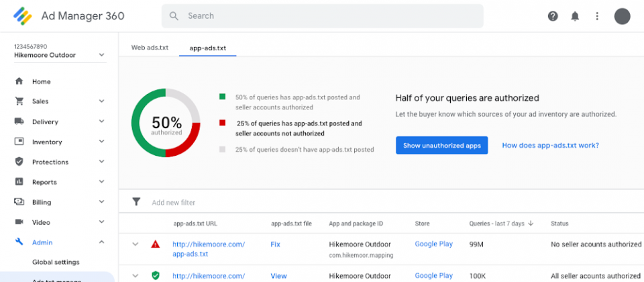Viewport: 644px width, 282px height.
Task: Click the search magnifier icon
Action: pos(174,16)
